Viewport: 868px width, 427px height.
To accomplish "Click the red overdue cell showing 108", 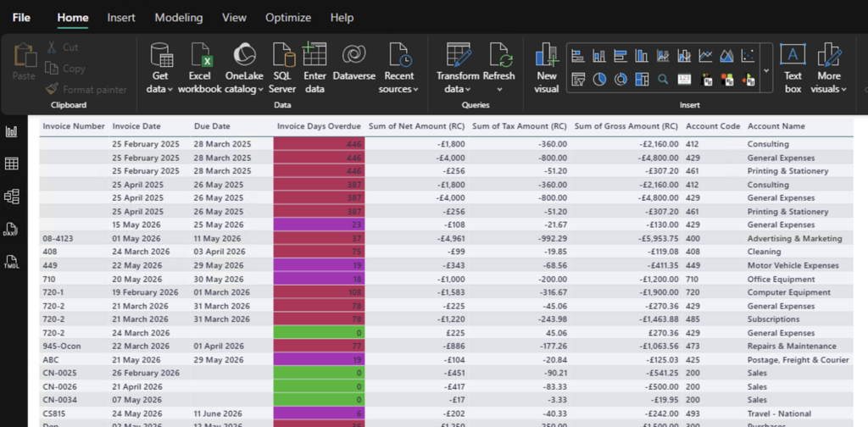I will coord(319,292).
